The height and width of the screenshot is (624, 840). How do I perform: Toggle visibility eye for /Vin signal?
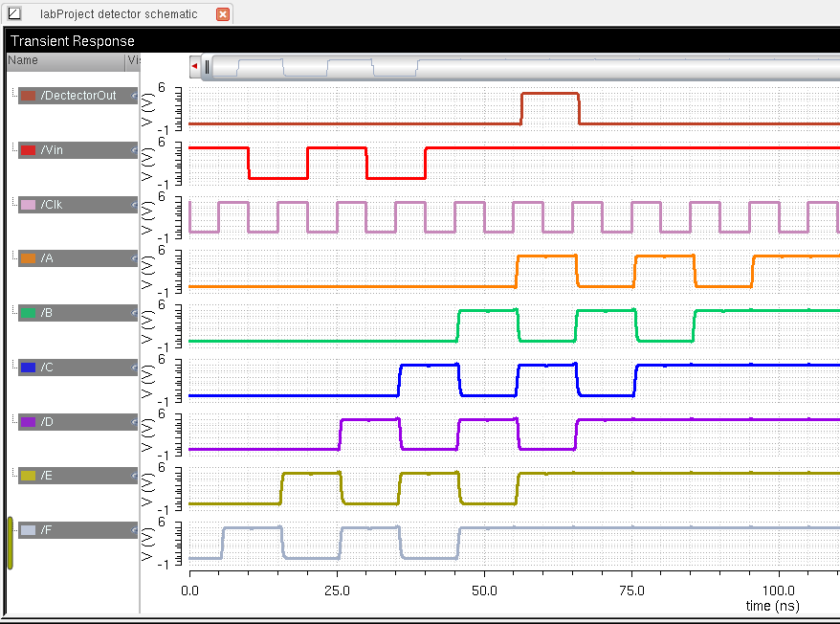134,150
